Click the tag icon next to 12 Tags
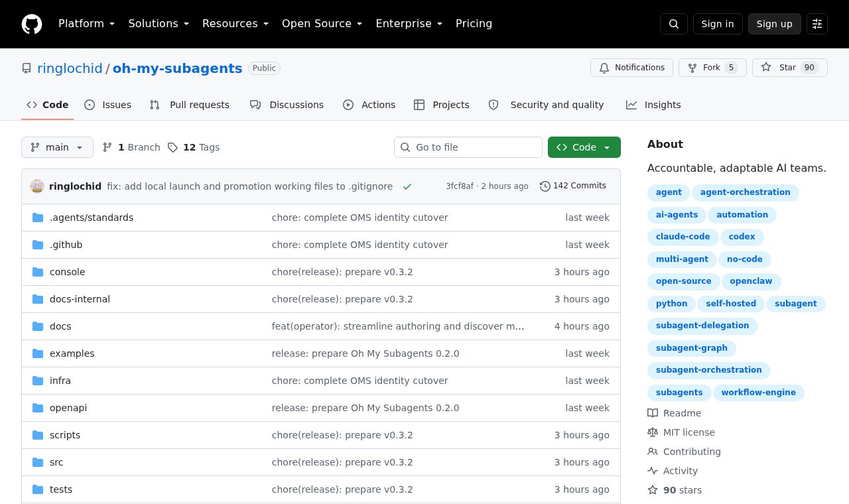This screenshot has width=849, height=504. 172,147
